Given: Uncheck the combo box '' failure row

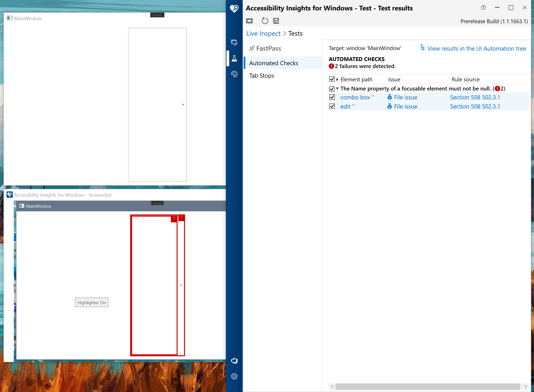Looking at the screenshot, I should [332, 97].
